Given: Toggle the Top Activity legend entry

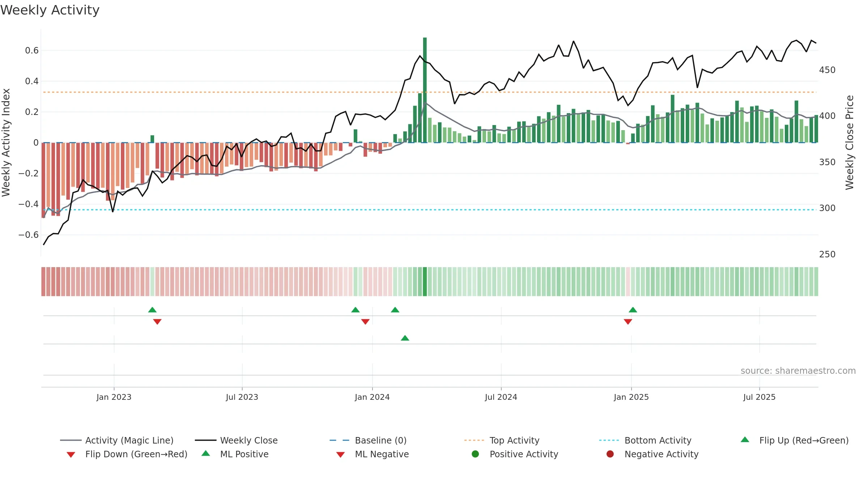Looking at the screenshot, I should (x=502, y=440).
